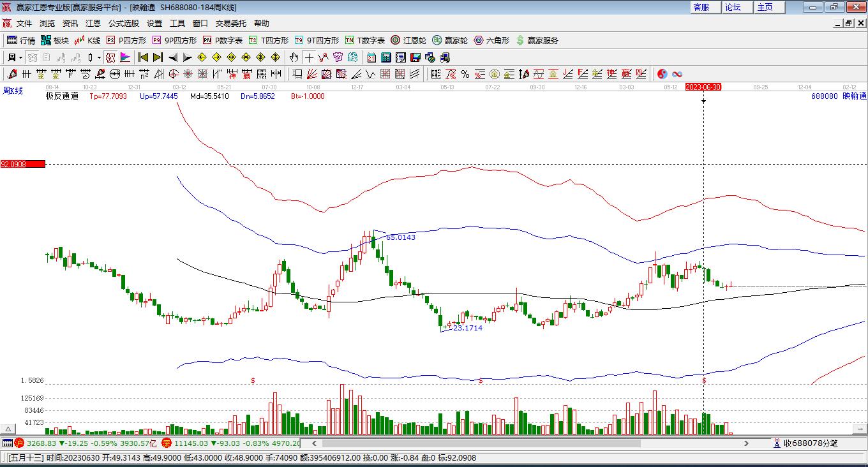Open the yin-yang Taiji icon
The height and width of the screenshot is (467, 868).
click(662, 74)
